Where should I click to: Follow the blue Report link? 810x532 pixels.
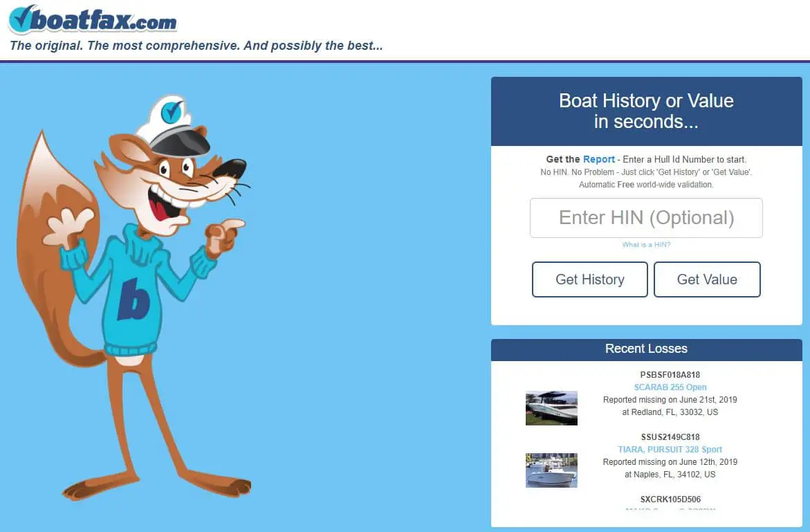tap(598, 159)
